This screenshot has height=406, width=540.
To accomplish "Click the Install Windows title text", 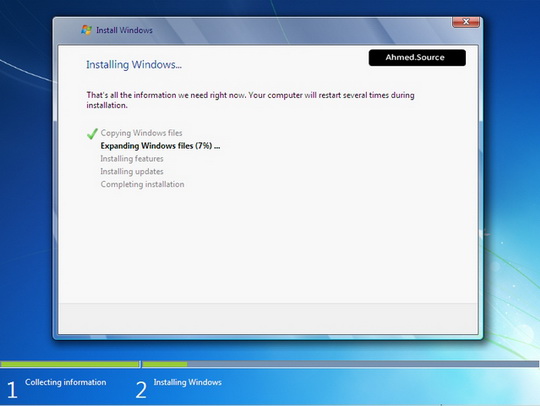I will pos(124,30).
